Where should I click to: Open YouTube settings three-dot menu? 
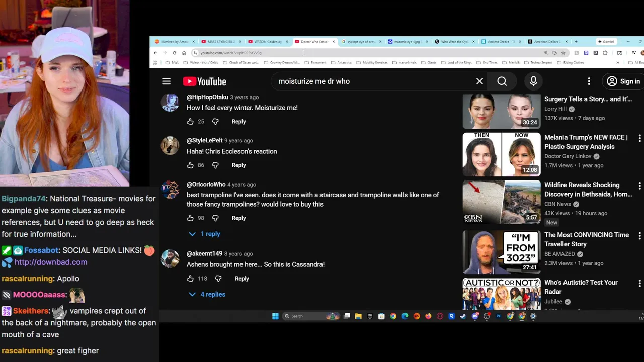[x=589, y=81]
